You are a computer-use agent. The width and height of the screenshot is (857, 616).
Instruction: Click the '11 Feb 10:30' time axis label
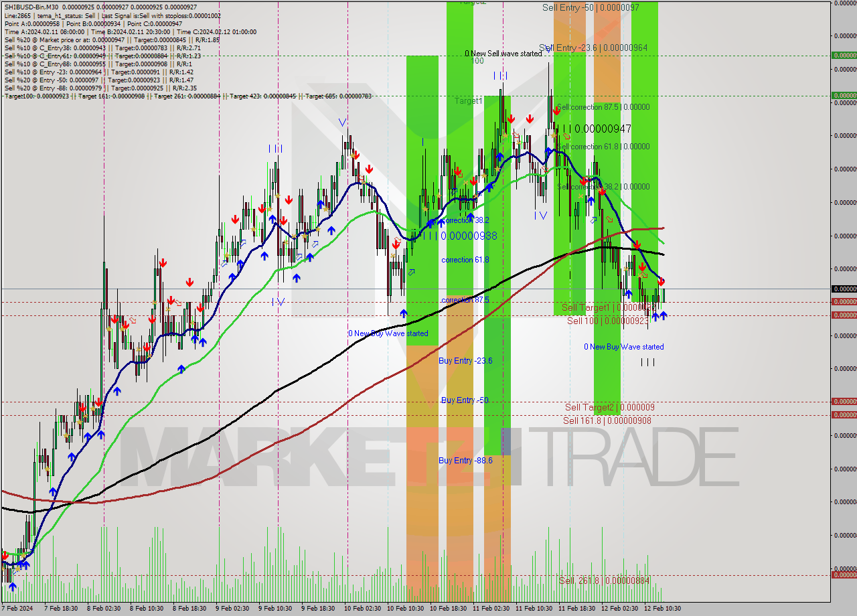pos(534,609)
